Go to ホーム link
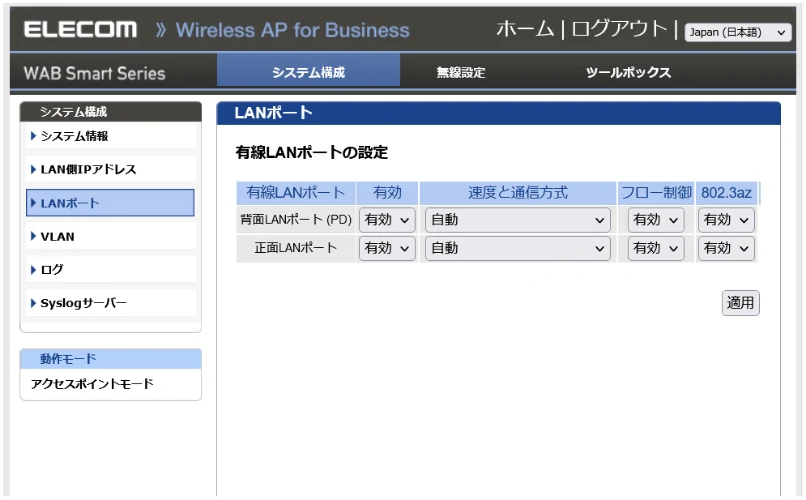 (x=525, y=29)
